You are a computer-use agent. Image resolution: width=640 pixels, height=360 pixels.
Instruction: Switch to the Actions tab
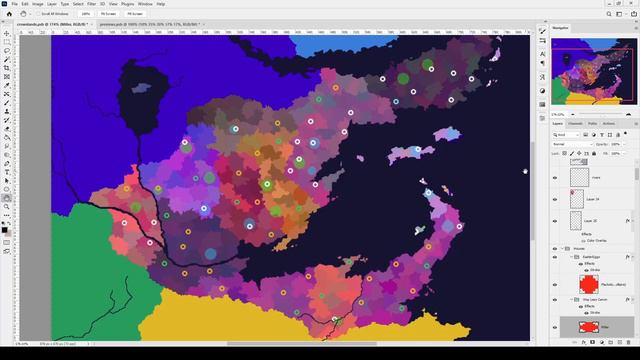[609, 124]
